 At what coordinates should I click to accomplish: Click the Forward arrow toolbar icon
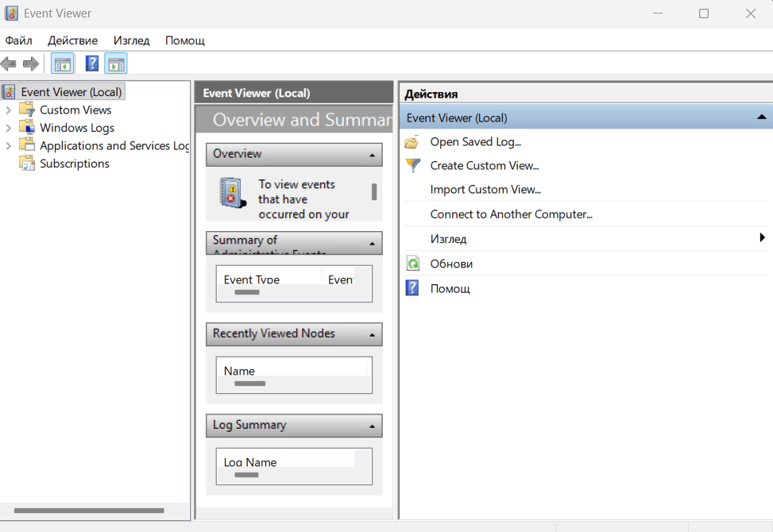pos(30,64)
